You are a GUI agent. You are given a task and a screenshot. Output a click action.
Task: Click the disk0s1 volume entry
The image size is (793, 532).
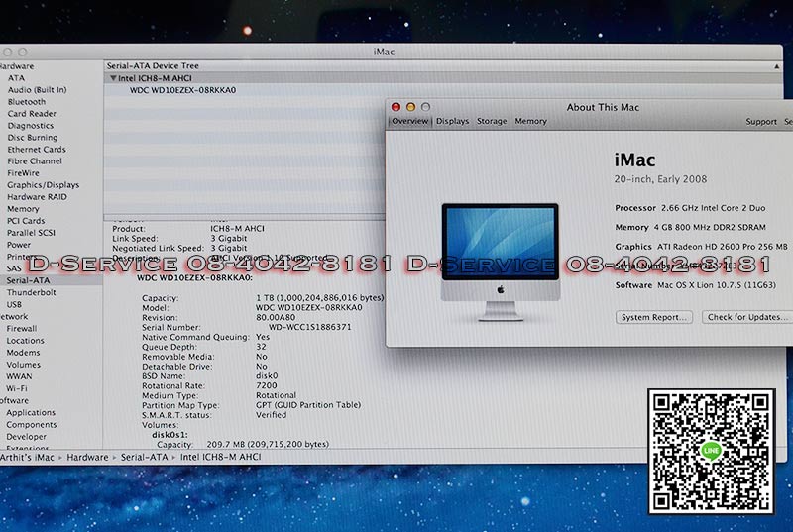(x=170, y=435)
